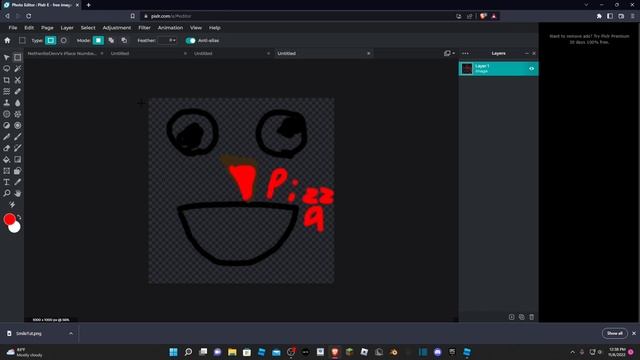Open the taskbar Search
This screenshot has width=640, height=360.
pyautogui.click(x=188, y=352)
